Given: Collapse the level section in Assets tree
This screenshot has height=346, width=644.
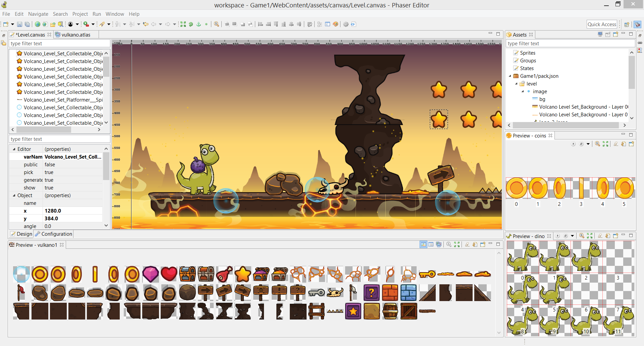Looking at the screenshot, I should click(516, 84).
